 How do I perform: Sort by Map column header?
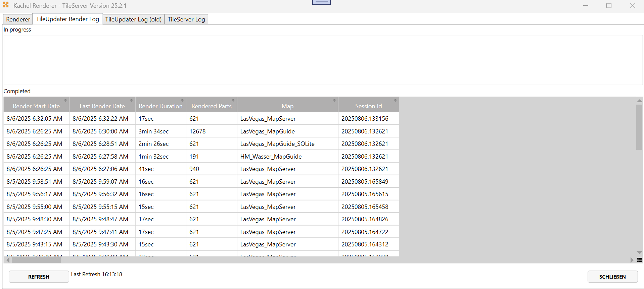287,105
